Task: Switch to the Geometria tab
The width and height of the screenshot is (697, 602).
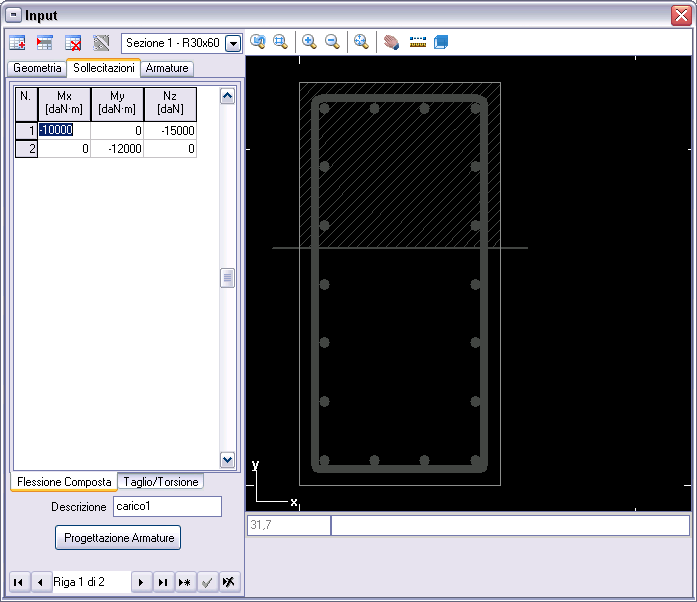Action: 37,68
